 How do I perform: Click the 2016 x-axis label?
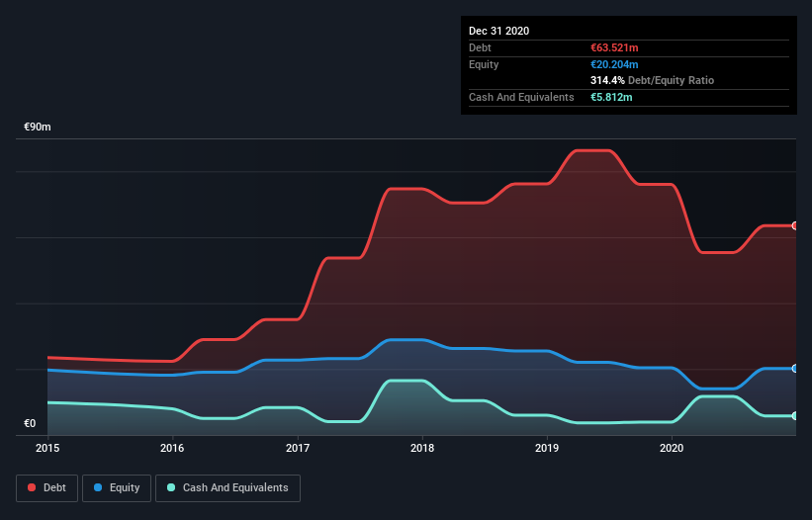point(172,448)
